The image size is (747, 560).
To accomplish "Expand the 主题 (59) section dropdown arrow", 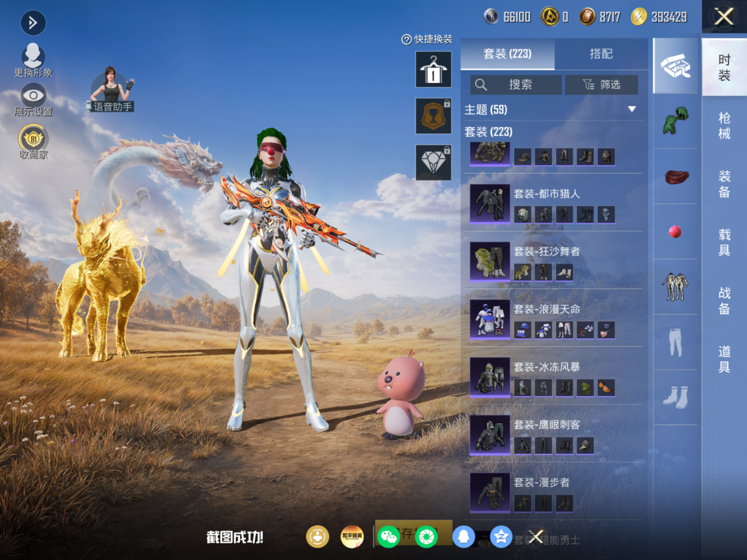I will [632, 109].
